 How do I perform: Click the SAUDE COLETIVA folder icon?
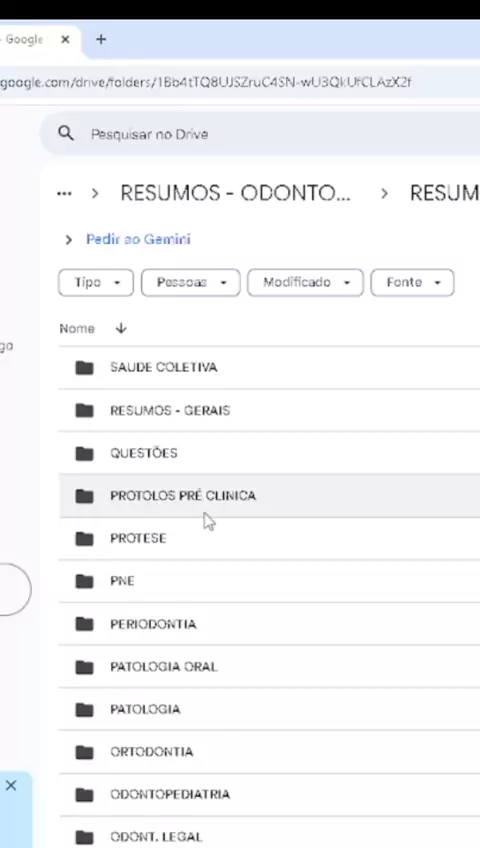tap(84, 368)
